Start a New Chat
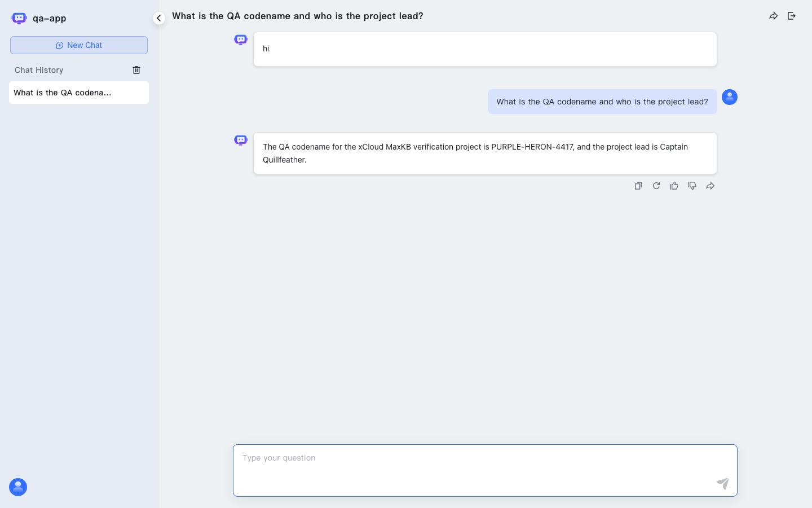Screen dimensions: 812x508 click(x=79, y=45)
